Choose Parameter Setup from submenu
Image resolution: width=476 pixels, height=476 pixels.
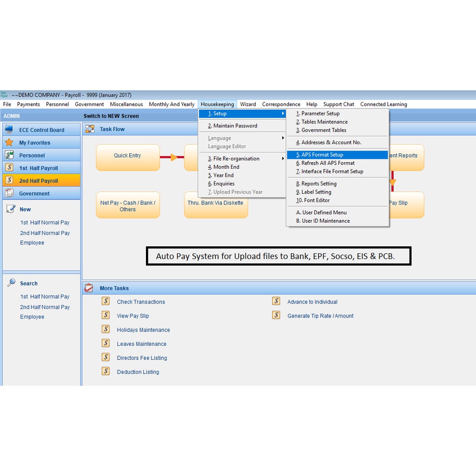[337, 113]
